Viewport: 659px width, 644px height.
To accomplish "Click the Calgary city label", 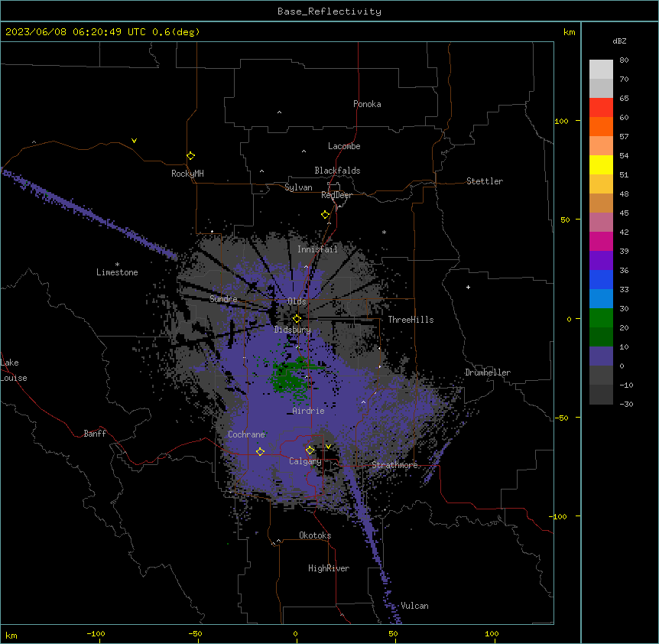I will (x=305, y=461).
